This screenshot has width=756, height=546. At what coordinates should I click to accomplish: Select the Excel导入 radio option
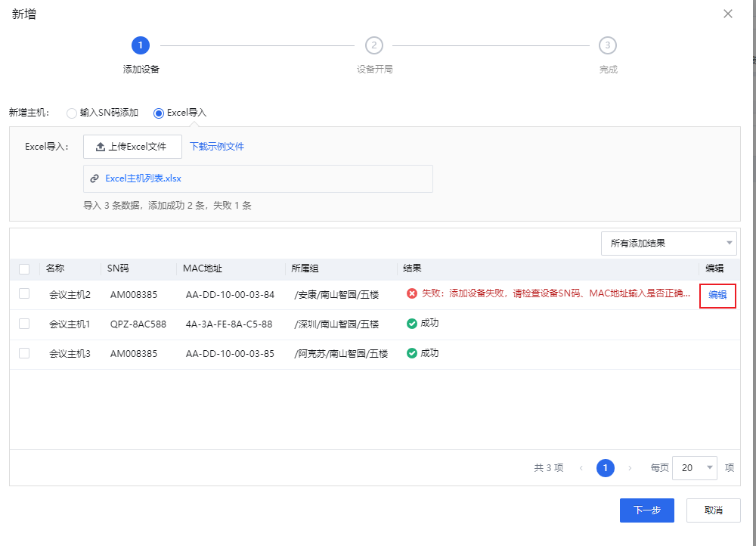point(159,113)
